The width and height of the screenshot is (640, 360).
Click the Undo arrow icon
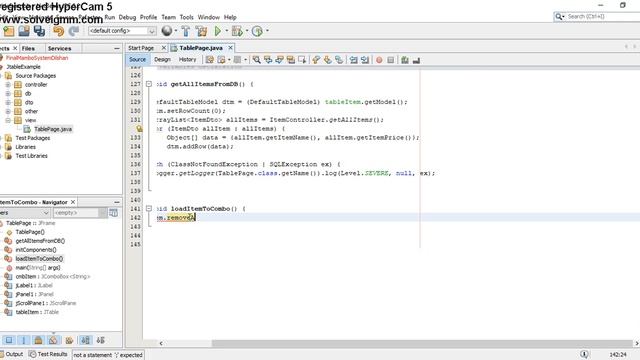[59, 31]
